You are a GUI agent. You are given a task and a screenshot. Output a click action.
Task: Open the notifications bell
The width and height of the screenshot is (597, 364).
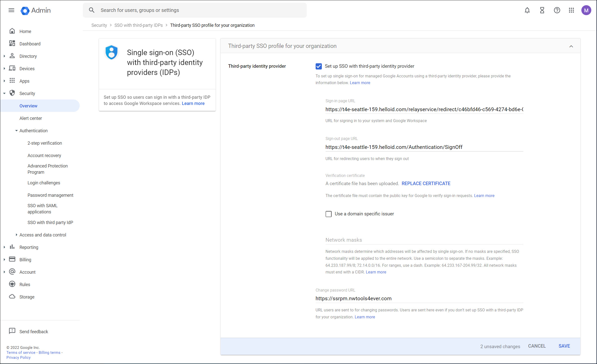[x=527, y=10]
